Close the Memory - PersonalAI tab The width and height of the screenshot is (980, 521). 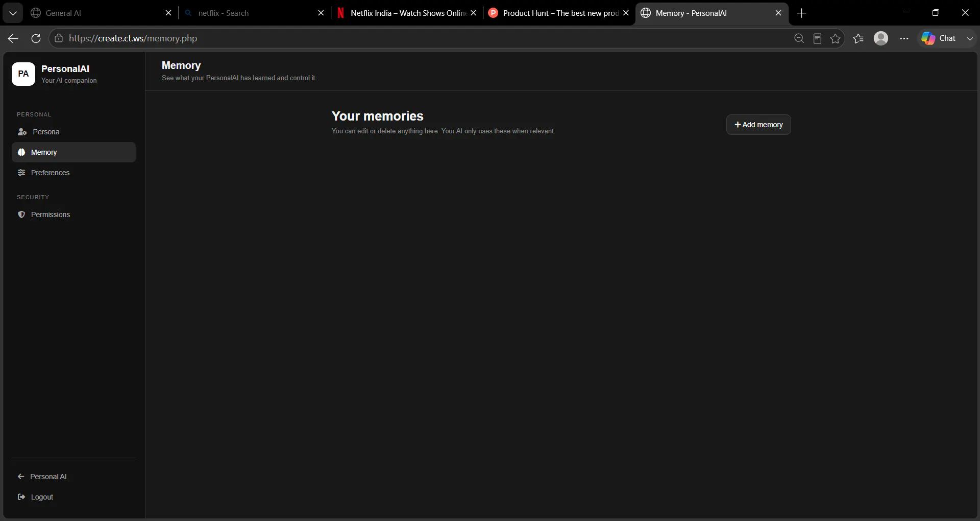778,13
